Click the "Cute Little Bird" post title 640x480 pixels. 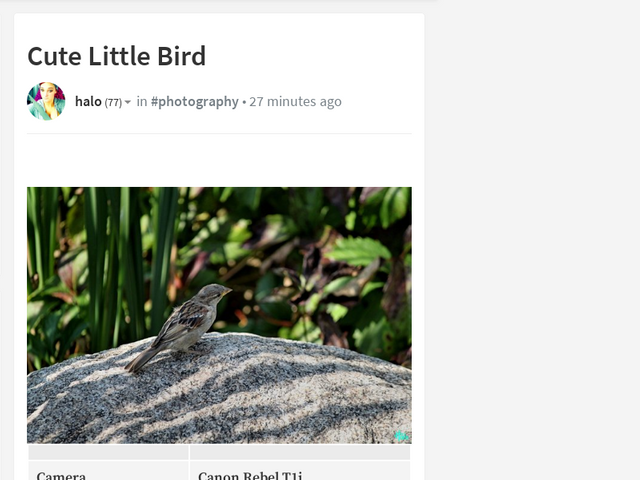click(x=116, y=56)
